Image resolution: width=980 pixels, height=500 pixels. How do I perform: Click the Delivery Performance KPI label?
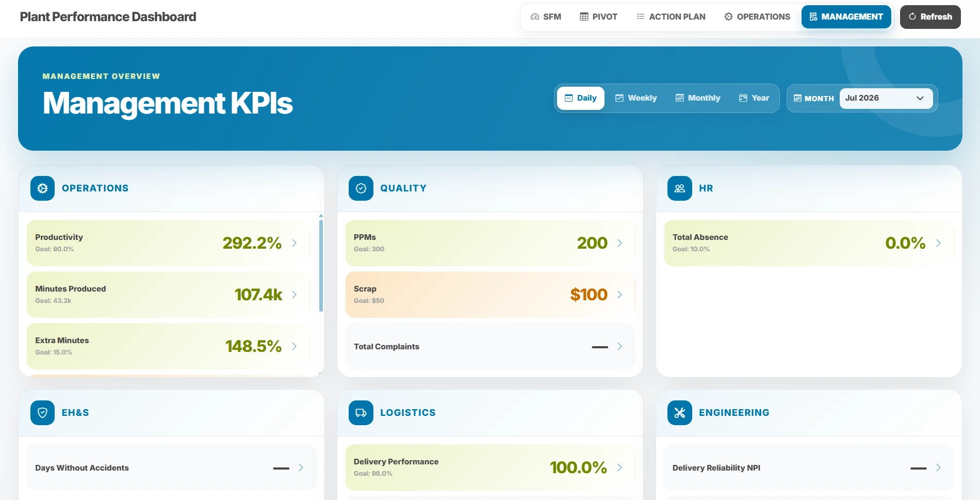pos(396,462)
